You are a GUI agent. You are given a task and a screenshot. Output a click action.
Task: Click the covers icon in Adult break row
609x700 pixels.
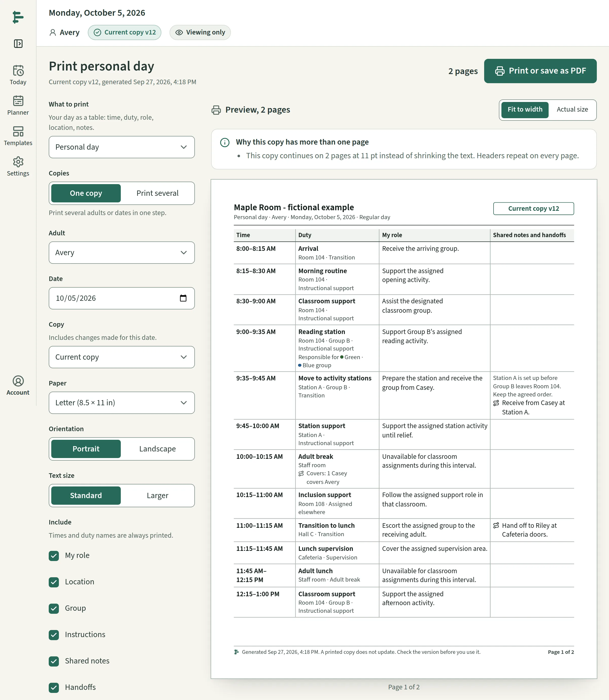click(301, 474)
